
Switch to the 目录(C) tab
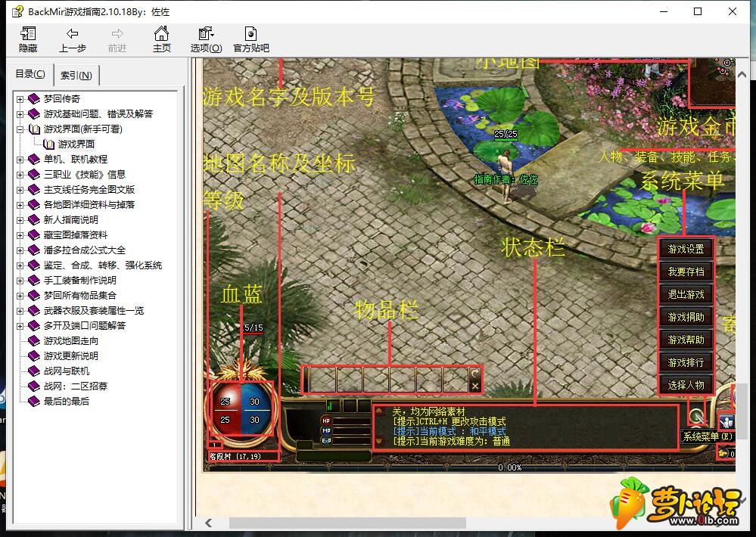pyautogui.click(x=30, y=74)
